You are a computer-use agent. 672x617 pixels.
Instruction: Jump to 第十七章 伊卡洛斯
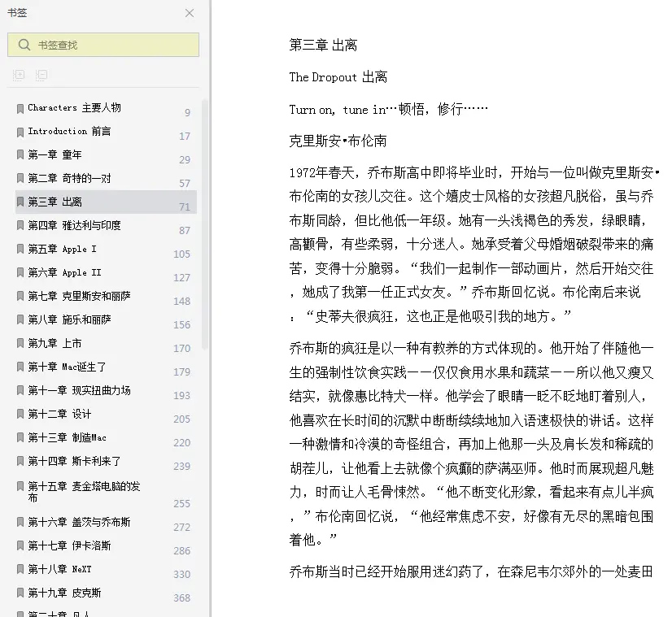[69, 545]
